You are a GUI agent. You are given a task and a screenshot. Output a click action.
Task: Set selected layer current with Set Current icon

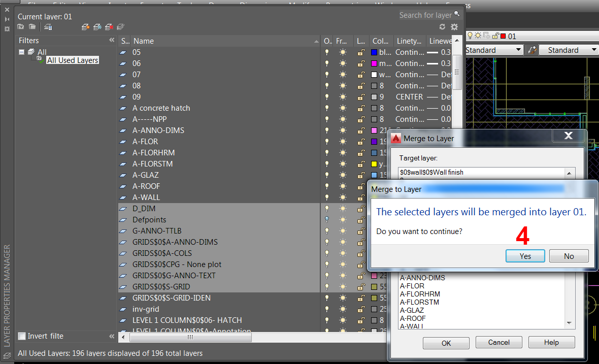tap(120, 26)
